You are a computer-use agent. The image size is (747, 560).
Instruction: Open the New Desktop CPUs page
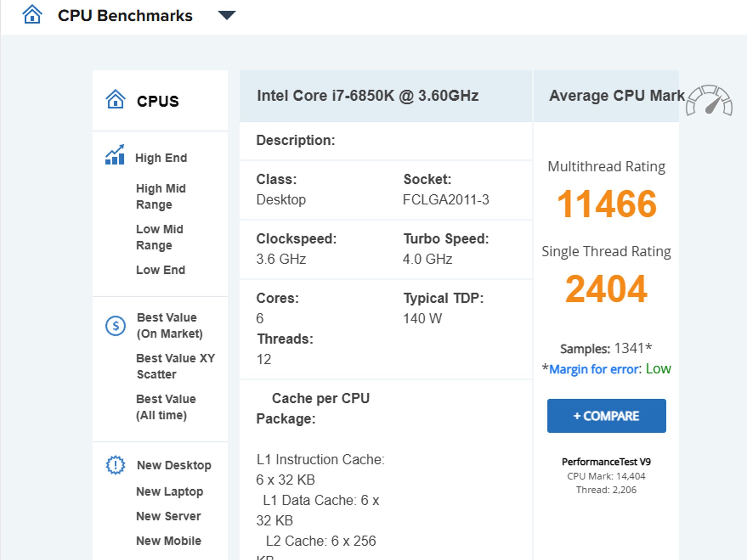pyautogui.click(x=174, y=465)
